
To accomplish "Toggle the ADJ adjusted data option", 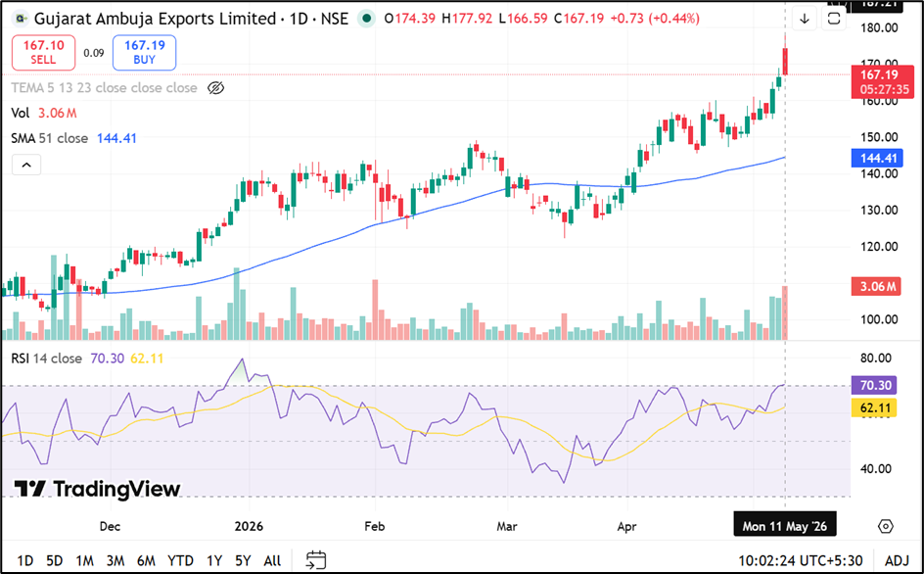I will (x=897, y=560).
